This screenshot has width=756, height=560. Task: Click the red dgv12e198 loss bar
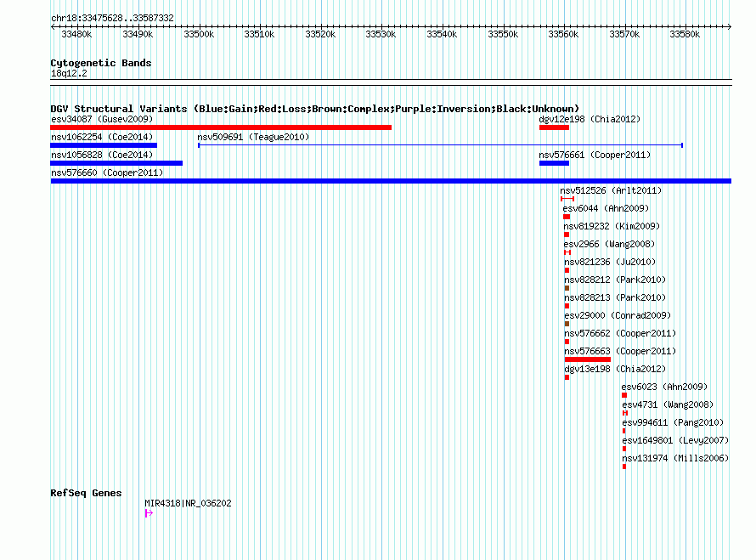[554, 127]
